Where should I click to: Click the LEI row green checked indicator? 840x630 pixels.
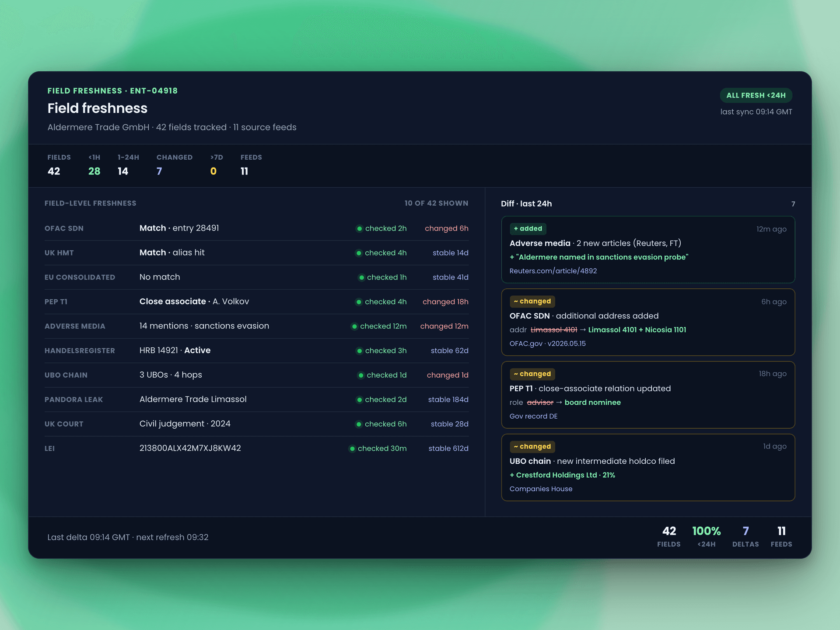(x=352, y=448)
